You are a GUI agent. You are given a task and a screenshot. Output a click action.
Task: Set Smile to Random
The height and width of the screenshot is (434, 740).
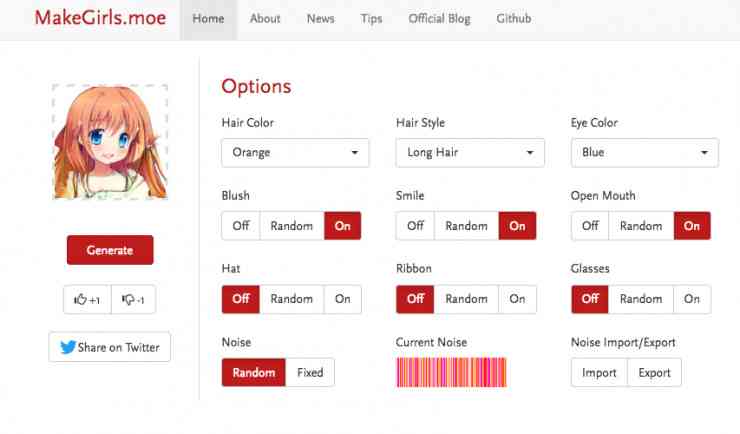click(466, 226)
